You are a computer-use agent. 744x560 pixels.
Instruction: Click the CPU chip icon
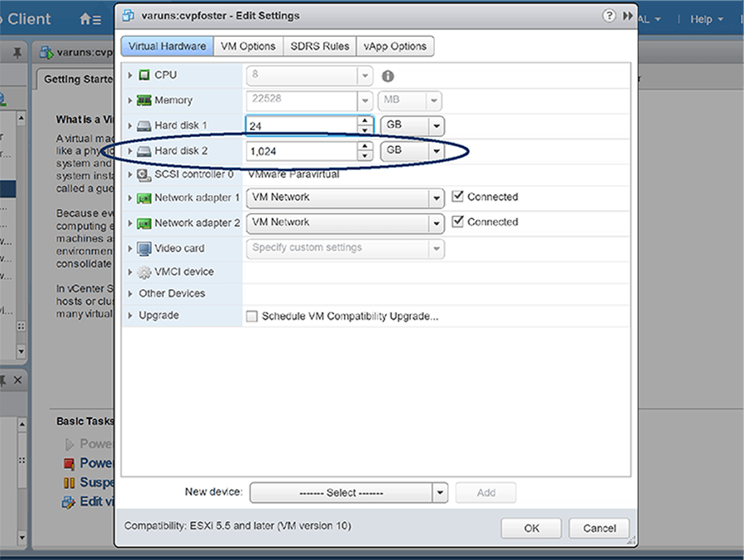coord(144,75)
